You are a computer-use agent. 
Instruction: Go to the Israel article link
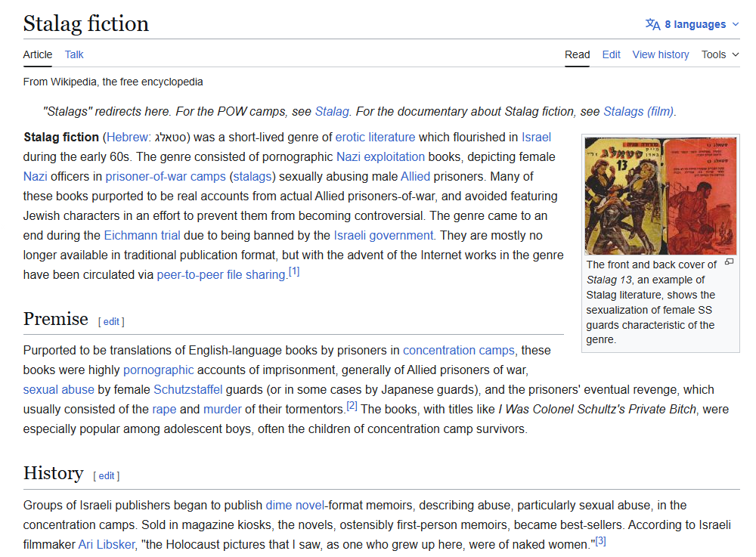536,138
